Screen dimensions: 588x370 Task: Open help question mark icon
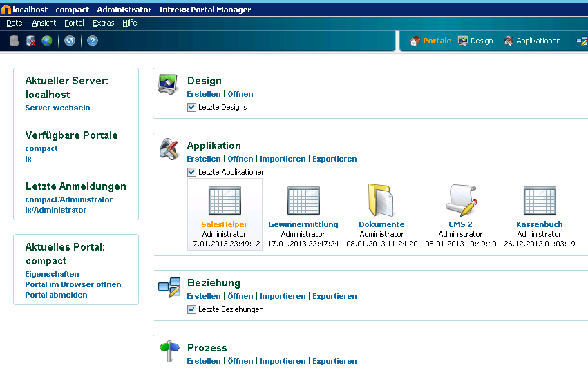(93, 41)
